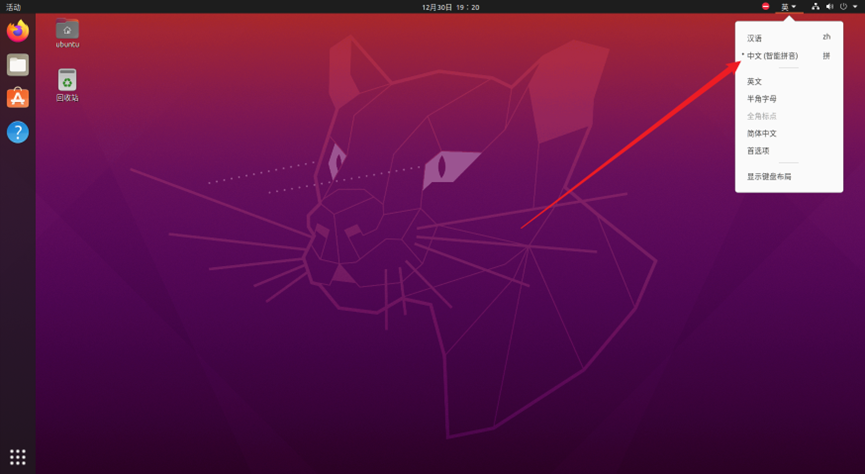Screen dimensions: 865x474
Task: Open the Files manager in the dock
Action: [18, 65]
